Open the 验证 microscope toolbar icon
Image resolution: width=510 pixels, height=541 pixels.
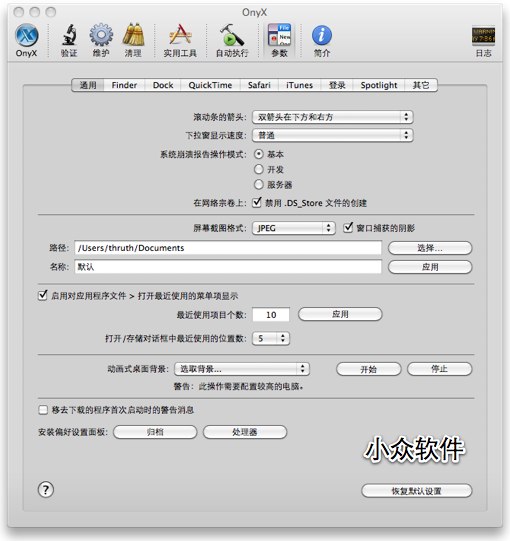[x=69, y=35]
